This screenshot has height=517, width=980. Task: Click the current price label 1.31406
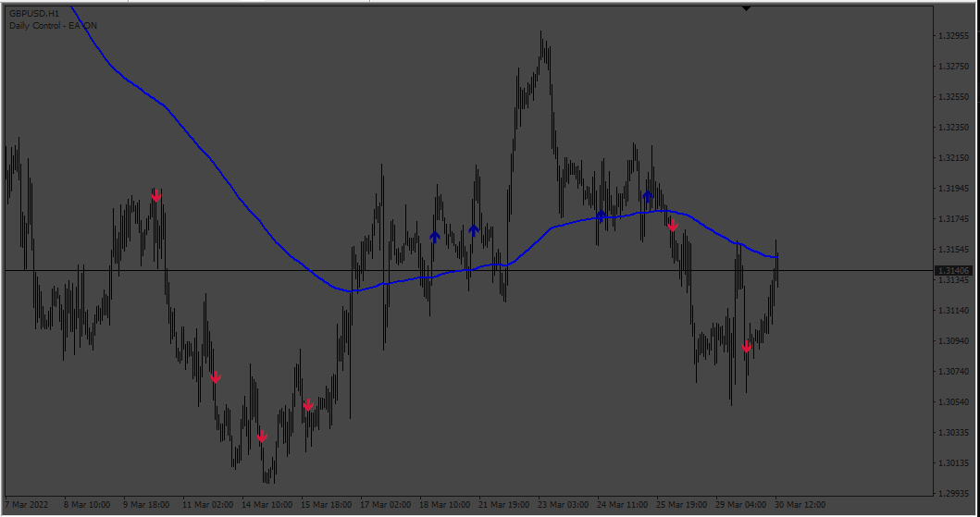(954, 270)
